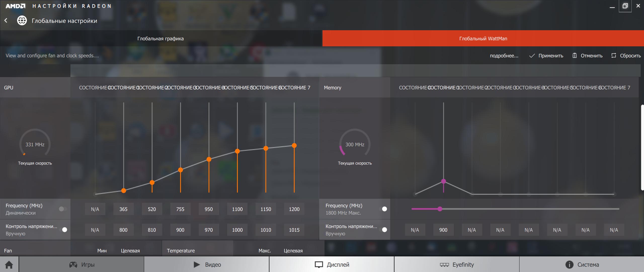Select the Глобальный WattMan tab
The image size is (644, 272).
tap(483, 39)
